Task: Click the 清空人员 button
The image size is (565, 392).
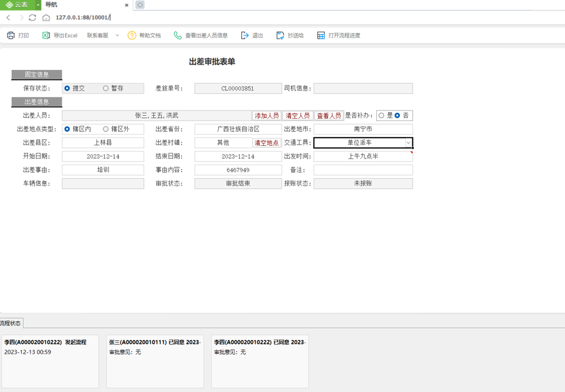Action: click(x=297, y=116)
